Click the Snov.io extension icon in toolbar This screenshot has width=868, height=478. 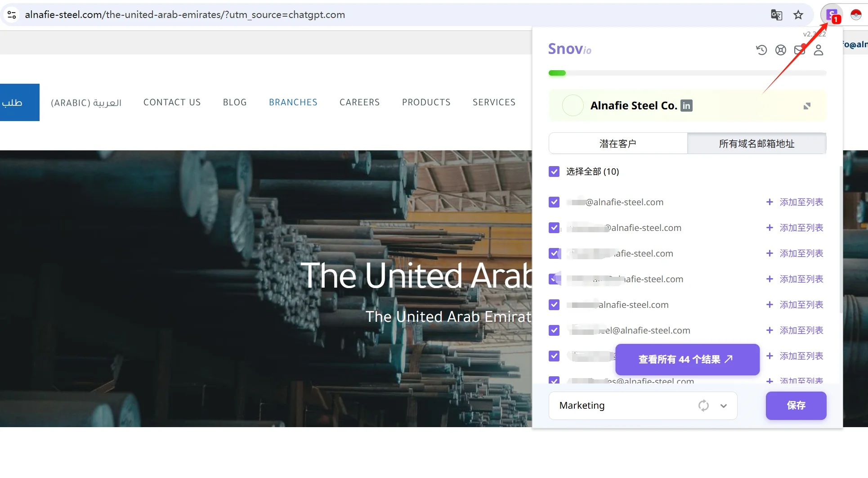point(832,15)
